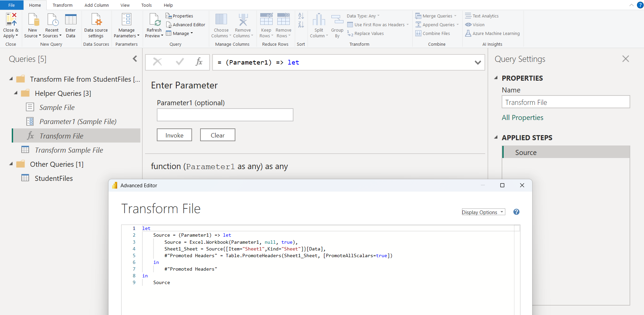This screenshot has height=315, width=644.
Task: Open the Advanced Editor from the ribbon
Action: click(186, 25)
